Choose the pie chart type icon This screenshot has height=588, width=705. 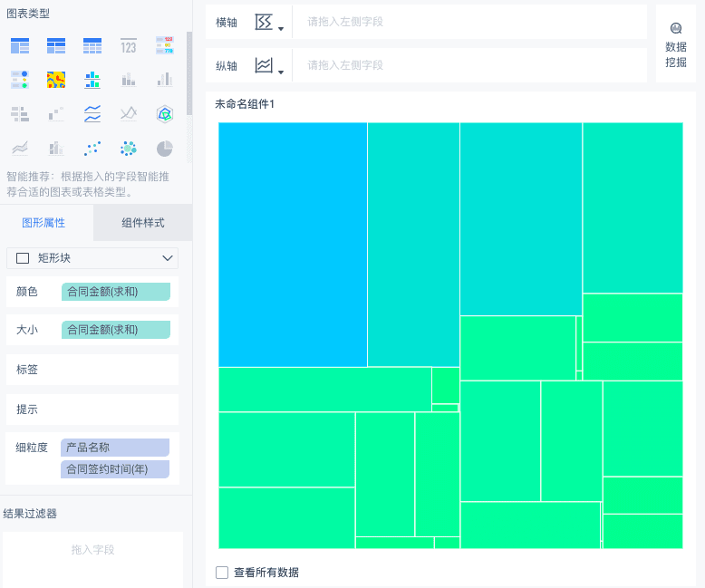(165, 148)
